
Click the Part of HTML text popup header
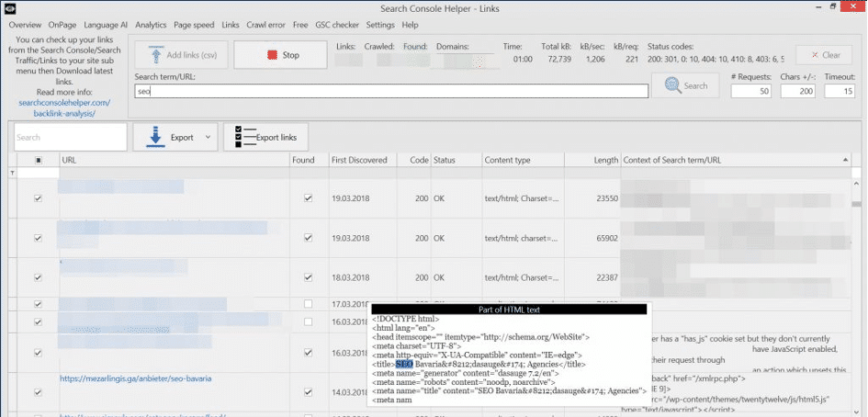click(509, 310)
